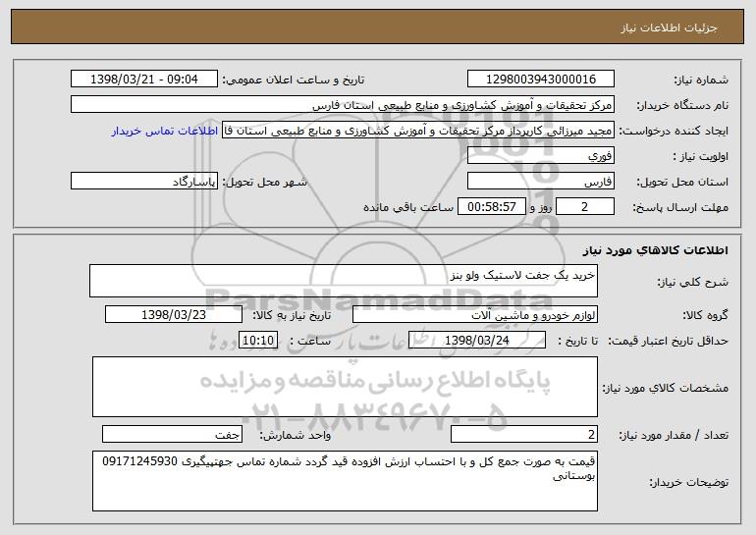
Task: Click the گروه کالا label
Action: (706, 316)
